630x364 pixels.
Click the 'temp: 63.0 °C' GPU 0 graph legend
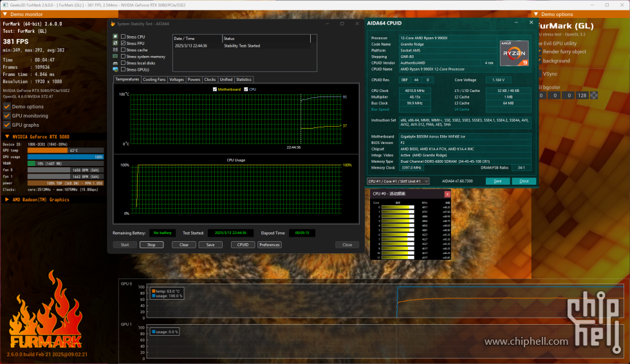point(167,291)
